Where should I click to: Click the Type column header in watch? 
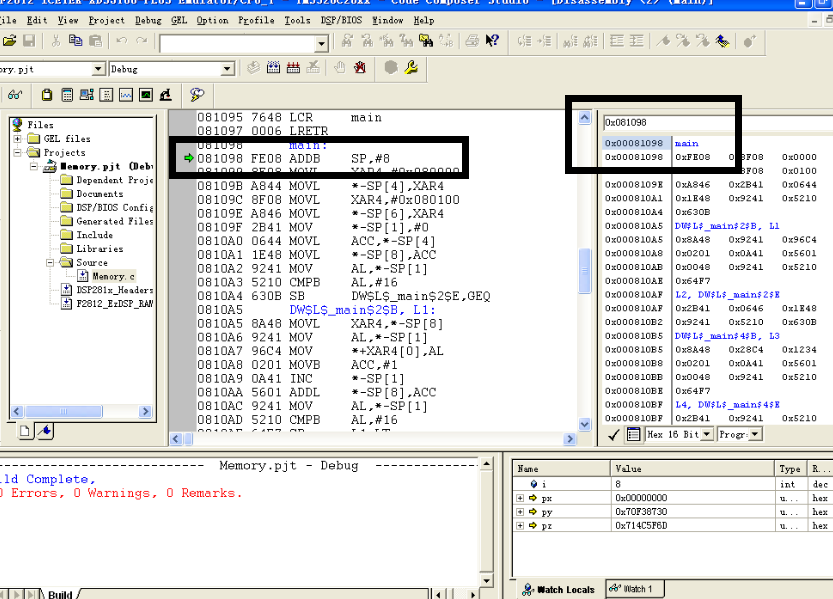click(790, 469)
